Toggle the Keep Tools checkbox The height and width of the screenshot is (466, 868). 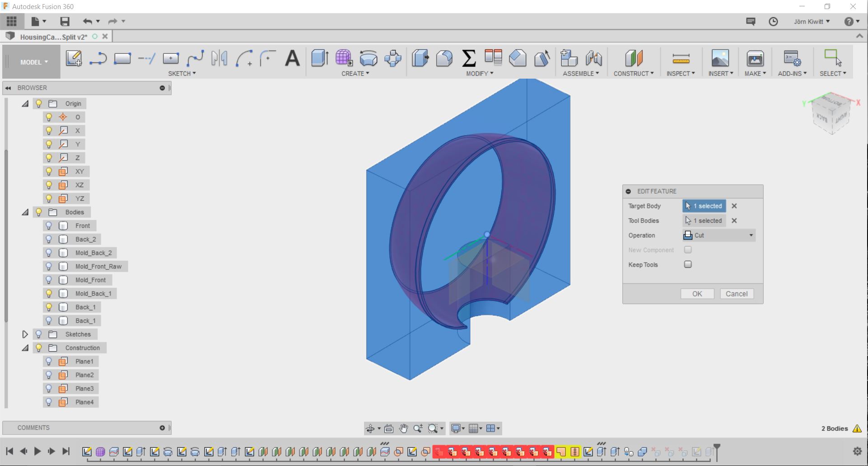pos(688,264)
